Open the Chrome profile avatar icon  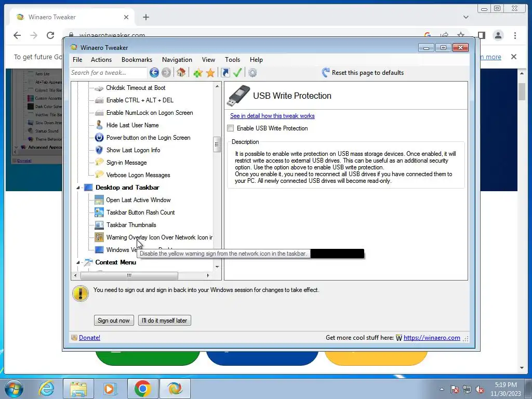498,35
